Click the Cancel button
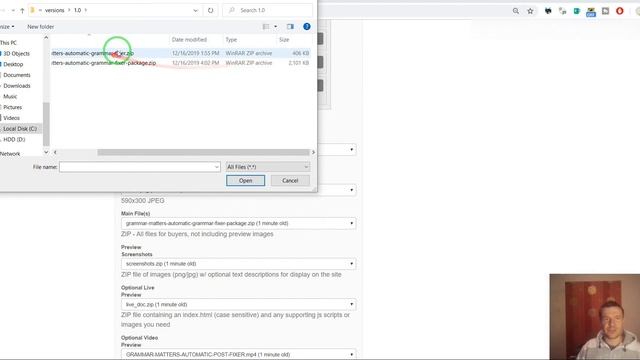This screenshot has height=360, width=640. [x=290, y=180]
